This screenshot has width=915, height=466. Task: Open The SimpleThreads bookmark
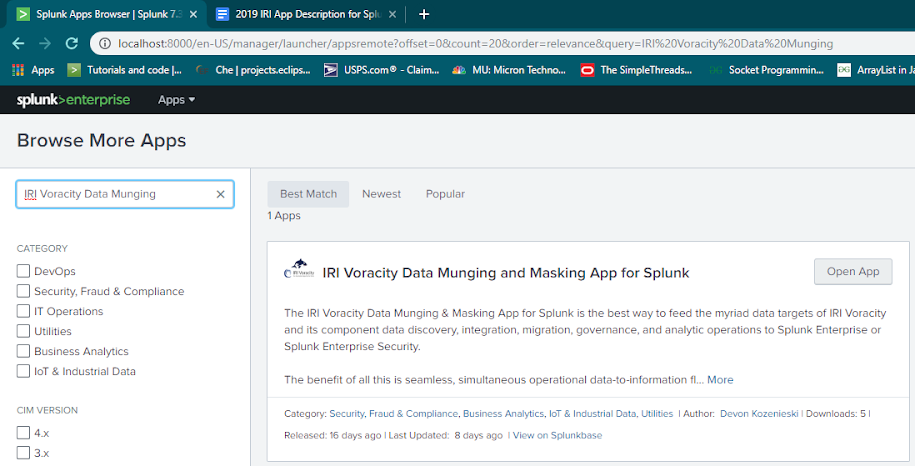[x=637, y=70]
